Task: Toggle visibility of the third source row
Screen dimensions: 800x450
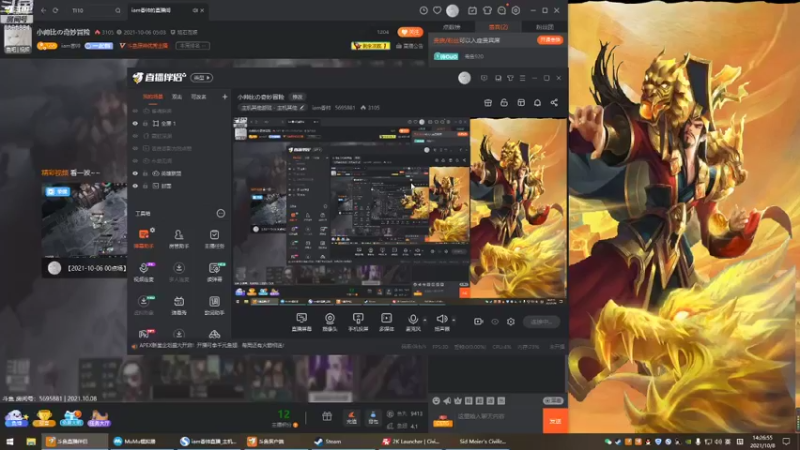Action: pyautogui.click(x=135, y=136)
